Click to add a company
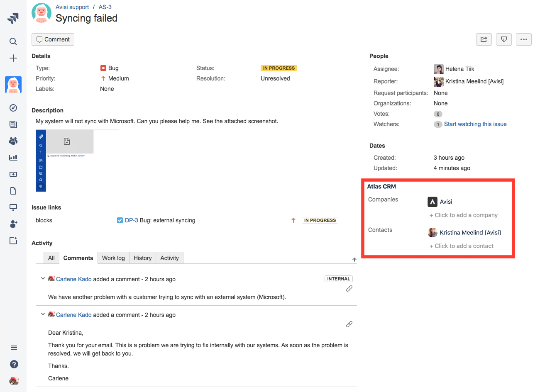The height and width of the screenshot is (392, 540). point(464,215)
